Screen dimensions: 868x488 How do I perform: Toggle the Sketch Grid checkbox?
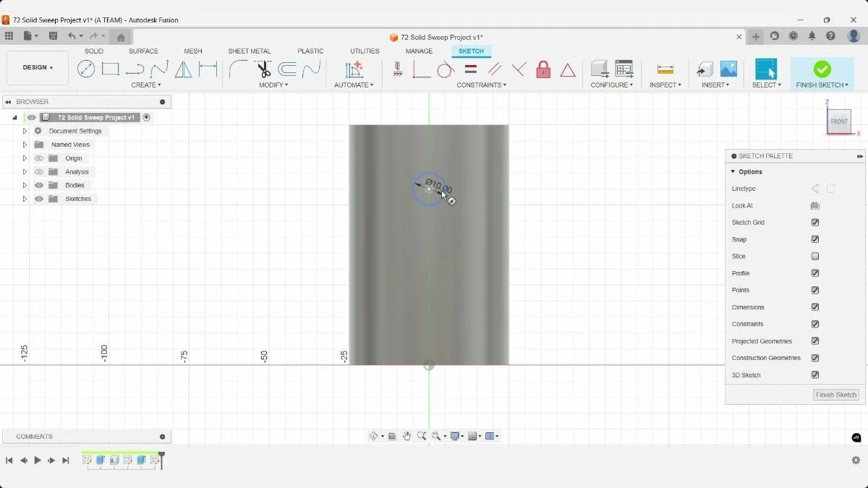coord(815,223)
